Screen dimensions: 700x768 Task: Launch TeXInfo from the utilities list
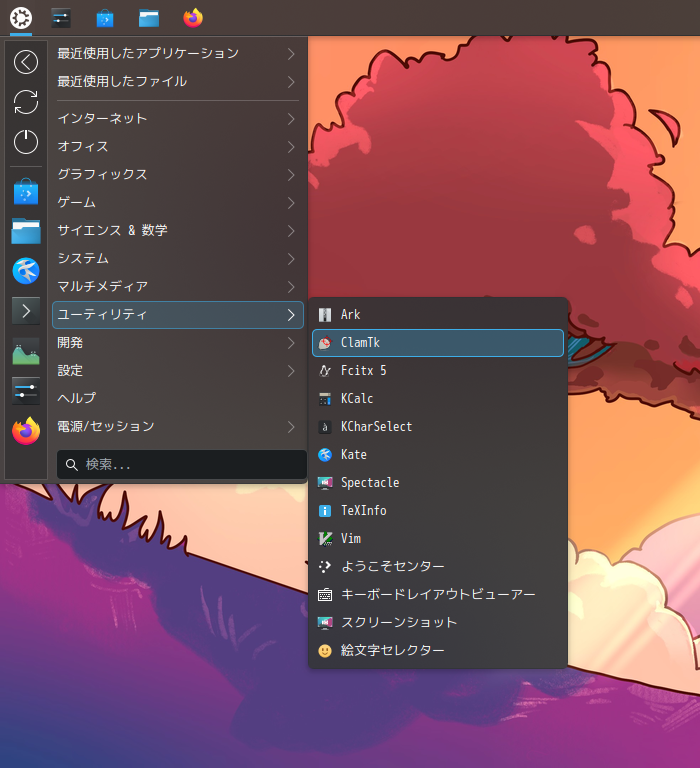click(x=438, y=510)
